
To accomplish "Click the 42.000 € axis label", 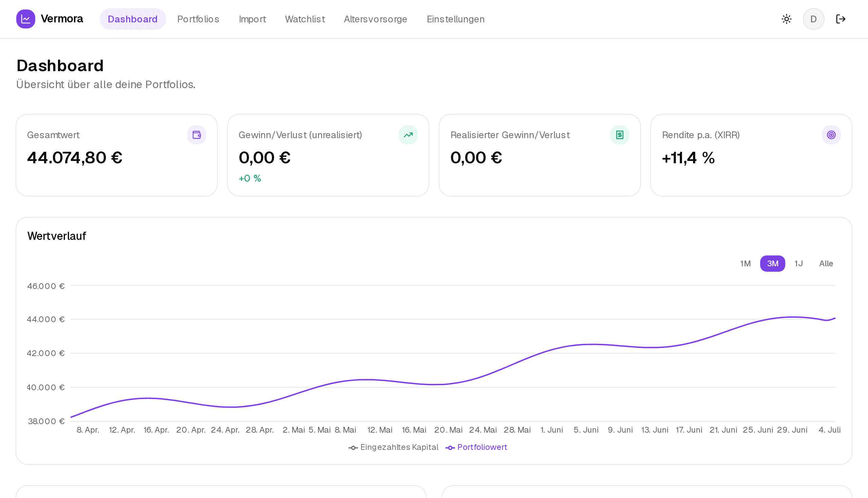I will (x=46, y=353).
